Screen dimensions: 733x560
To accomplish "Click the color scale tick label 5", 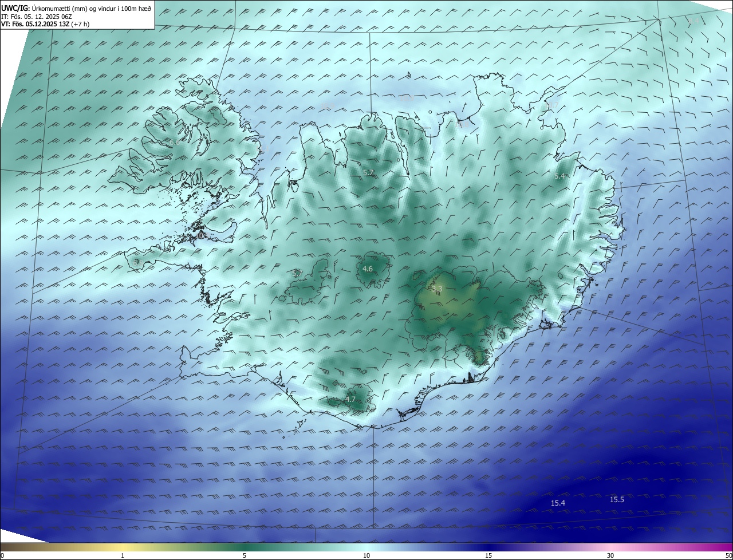I will [x=245, y=555].
